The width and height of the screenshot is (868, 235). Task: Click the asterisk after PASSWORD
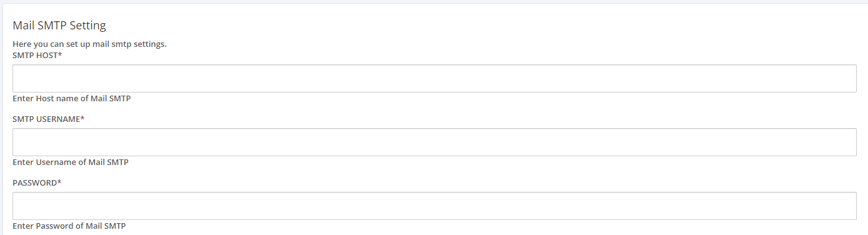pyautogui.click(x=59, y=182)
